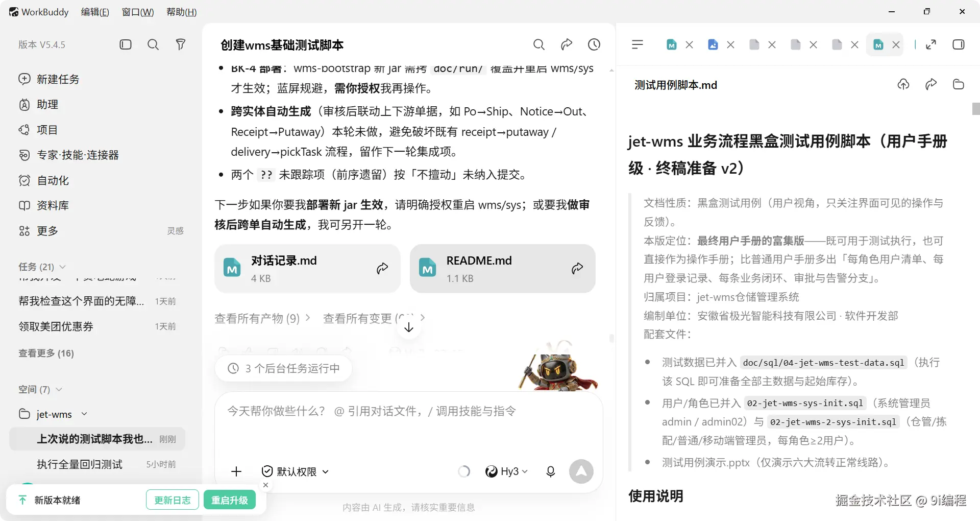Viewport: 980px width, 521px height.
Task: Open the 窗口(W) menu
Action: (138, 12)
